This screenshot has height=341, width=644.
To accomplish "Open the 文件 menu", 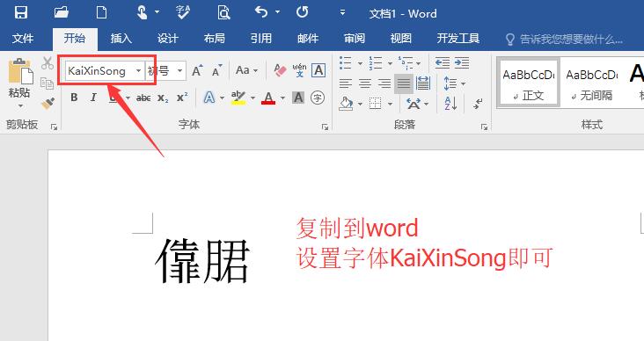I will pos(23,39).
